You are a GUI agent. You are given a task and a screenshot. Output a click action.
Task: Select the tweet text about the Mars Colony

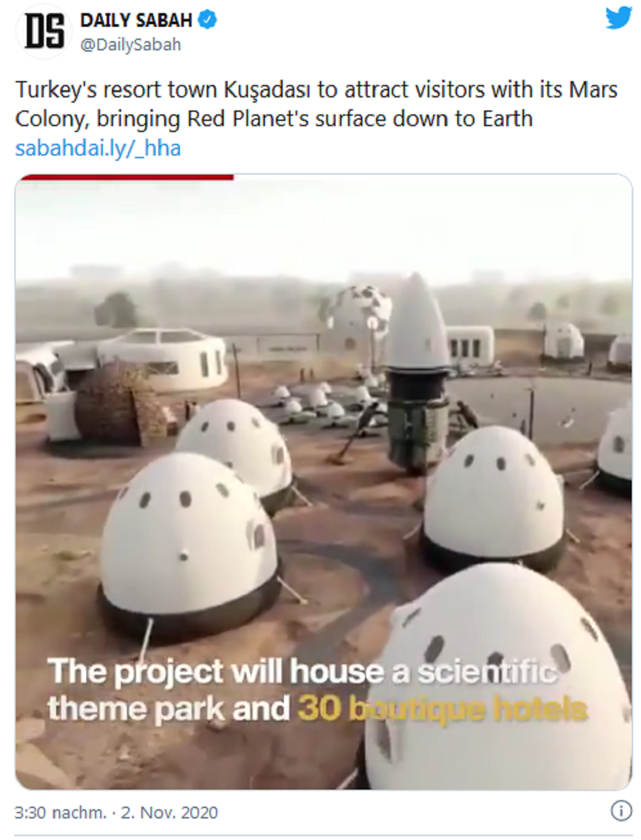(316, 104)
